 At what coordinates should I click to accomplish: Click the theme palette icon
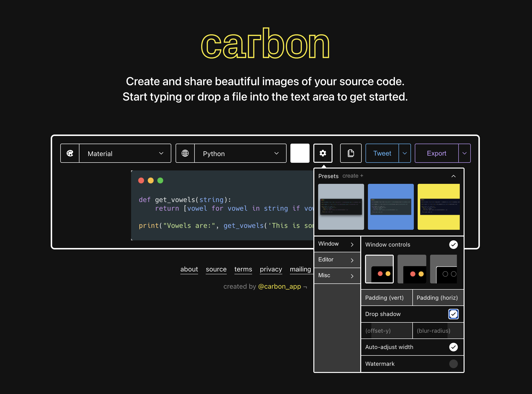point(70,153)
